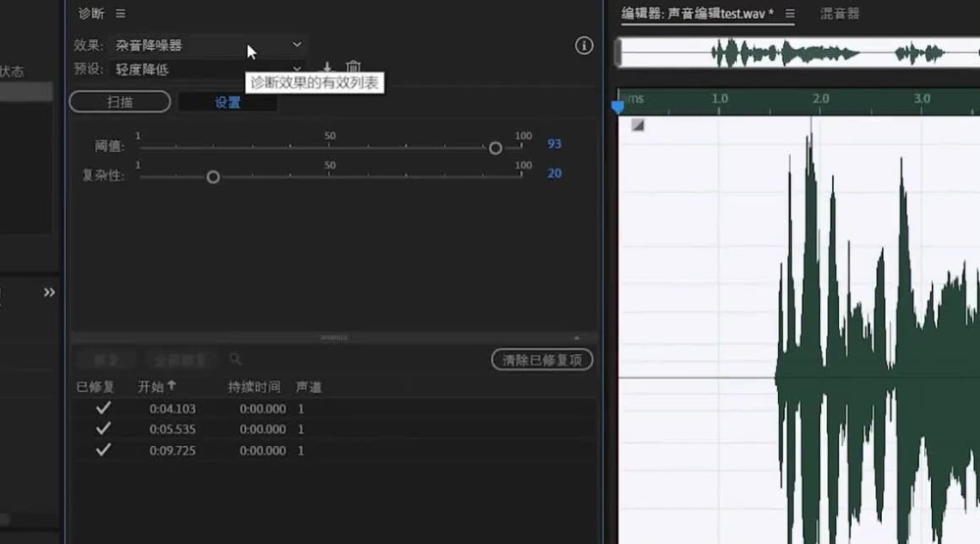Toggle the repaired checkmark for 0:04.103
980x544 pixels.
click(103, 409)
